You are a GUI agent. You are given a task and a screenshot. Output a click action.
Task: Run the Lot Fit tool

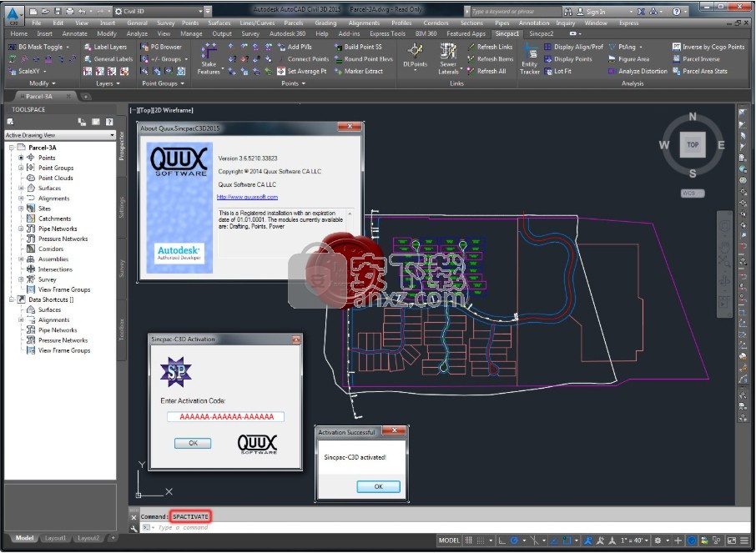tap(558, 71)
